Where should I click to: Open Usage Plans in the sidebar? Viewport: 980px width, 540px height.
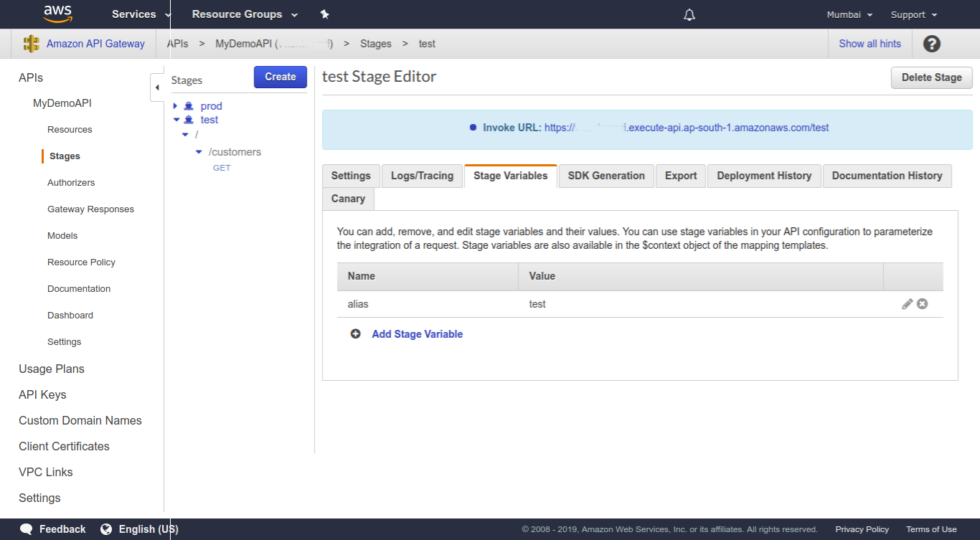(x=52, y=369)
